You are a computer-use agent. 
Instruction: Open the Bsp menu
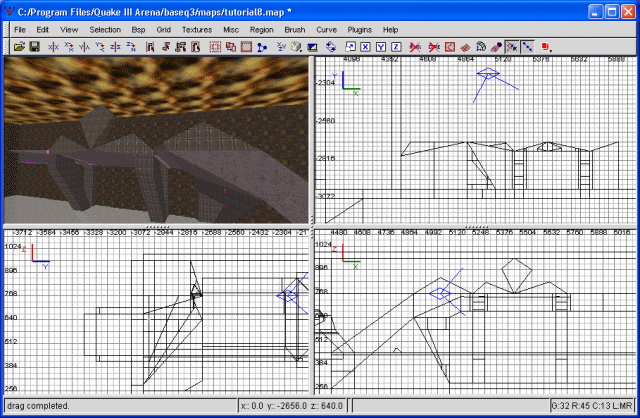(x=138, y=30)
